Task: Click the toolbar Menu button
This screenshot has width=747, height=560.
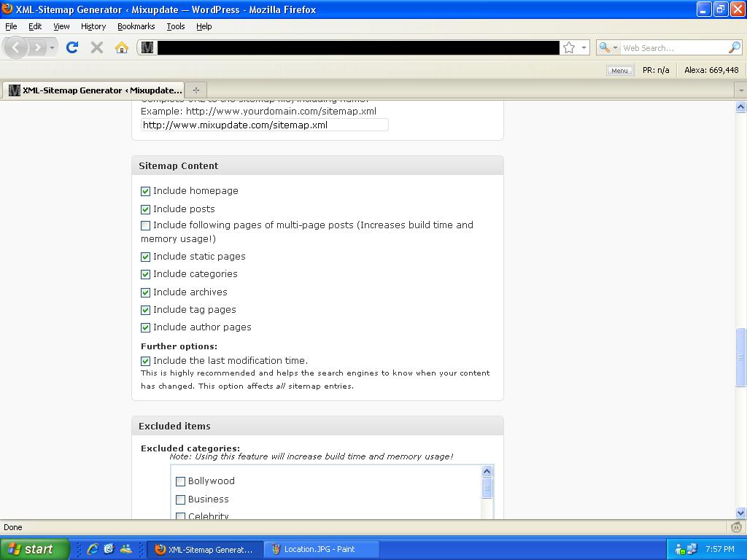Action: pos(619,71)
